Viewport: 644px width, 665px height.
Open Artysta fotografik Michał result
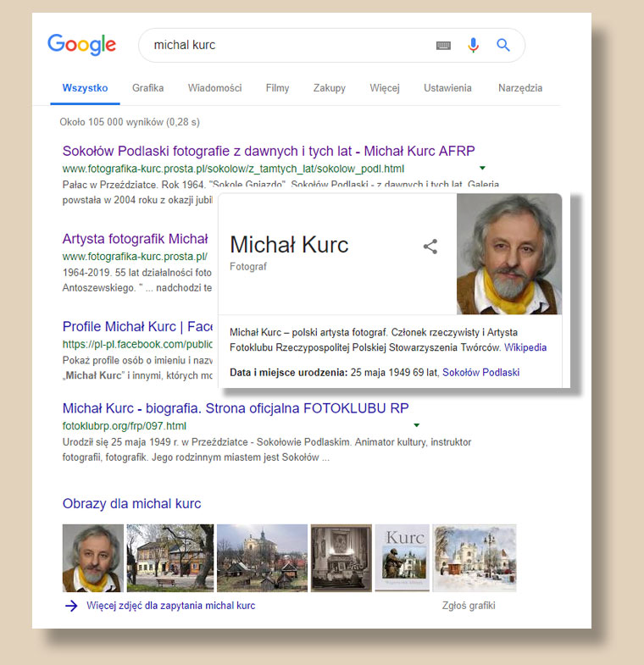136,239
